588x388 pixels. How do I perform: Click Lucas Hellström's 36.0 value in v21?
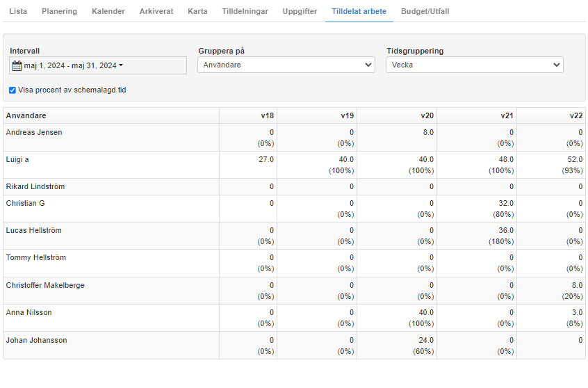click(x=506, y=230)
